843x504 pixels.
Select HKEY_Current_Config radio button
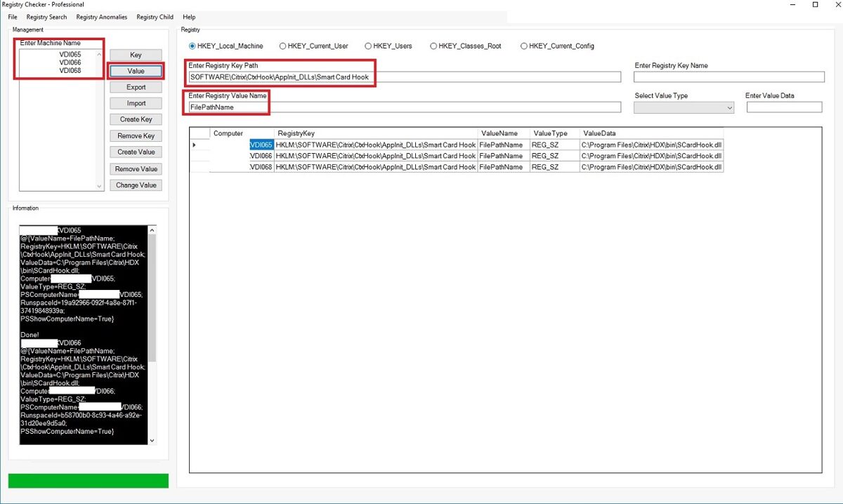(557, 46)
